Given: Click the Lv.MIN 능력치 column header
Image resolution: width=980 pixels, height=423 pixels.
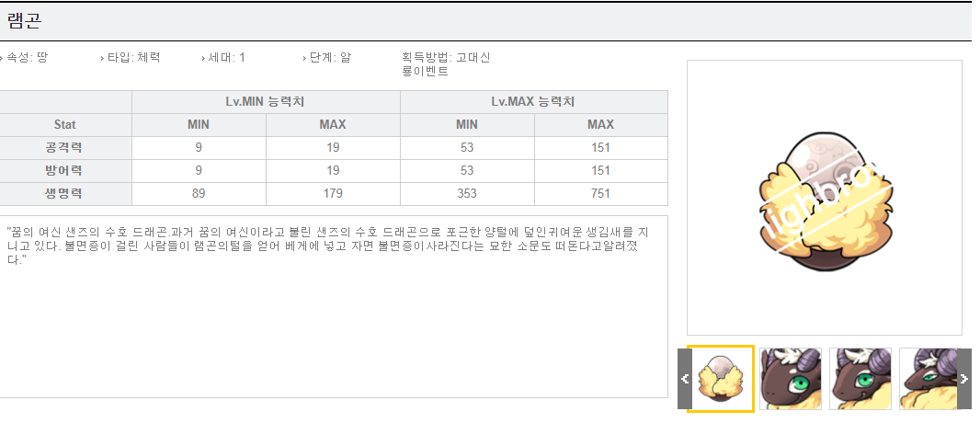Looking at the screenshot, I should click(x=266, y=102).
